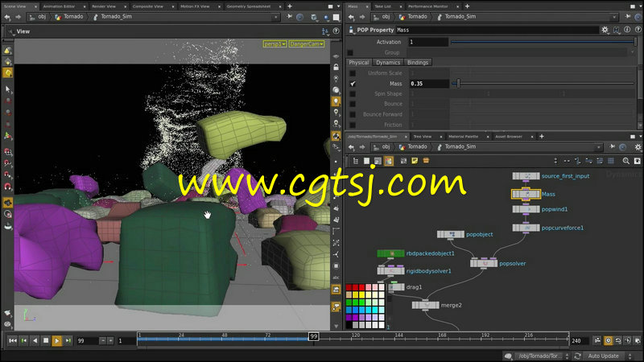Click network editor search magnifier icon

tap(626, 161)
